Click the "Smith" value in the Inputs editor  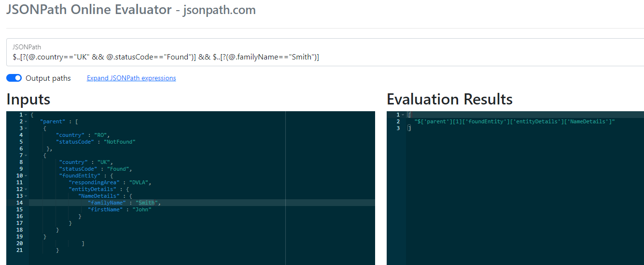coord(147,203)
